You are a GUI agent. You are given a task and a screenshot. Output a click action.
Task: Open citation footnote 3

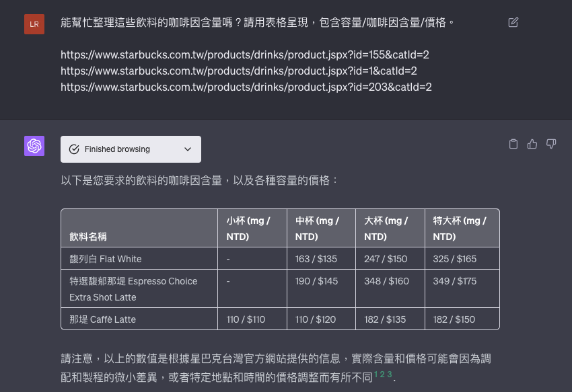[x=389, y=375]
